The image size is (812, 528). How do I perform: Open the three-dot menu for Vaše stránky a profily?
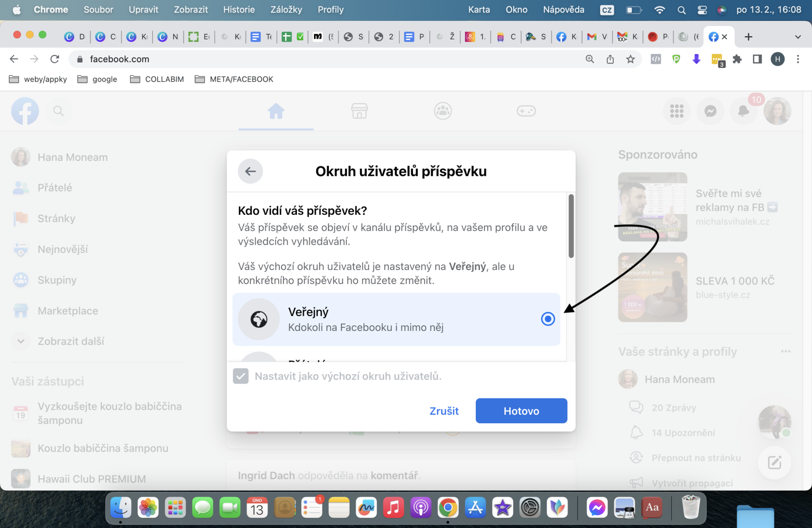(785, 351)
